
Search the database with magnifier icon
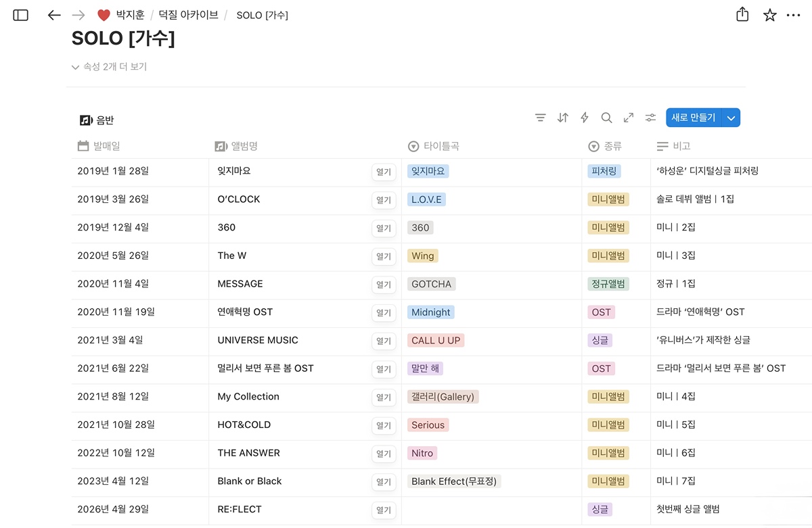[606, 118]
